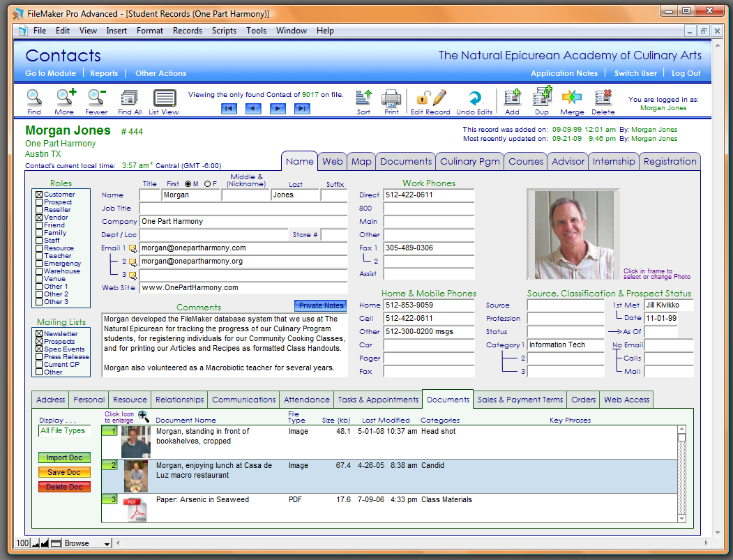
Task: Click the Private Notes button
Action: click(x=321, y=305)
